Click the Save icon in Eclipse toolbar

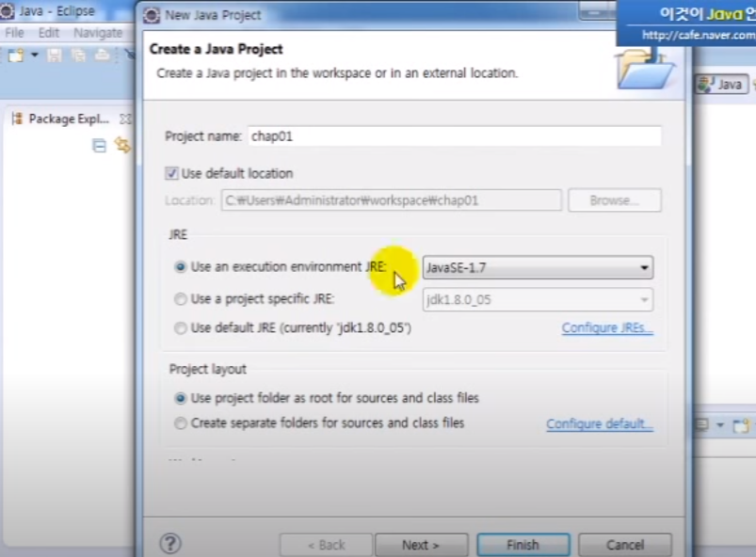54,56
